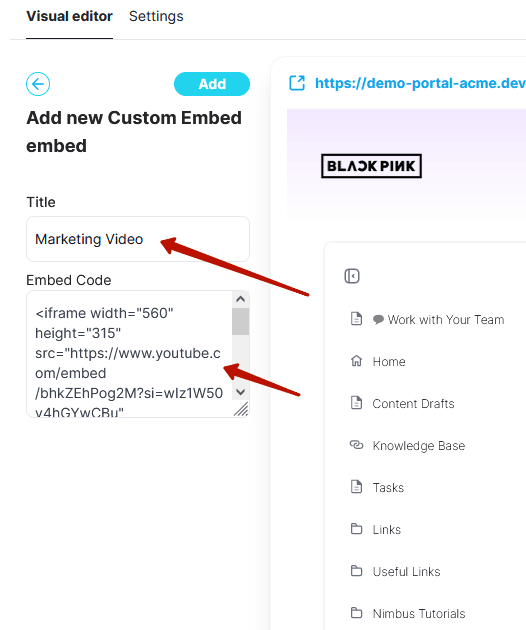The image size is (526, 630).
Task: Click the BLACKPINK logo in preview
Action: (371, 166)
